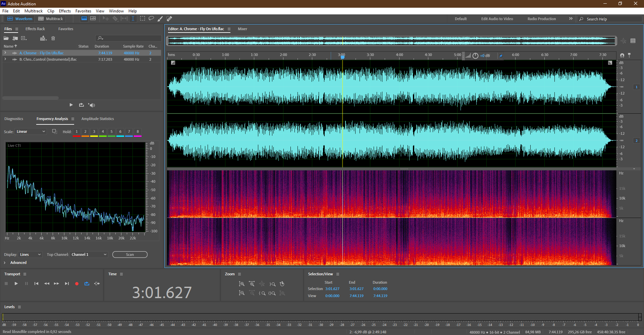Select the Marquee Selection tool
This screenshot has height=335, width=644.
coord(143,19)
